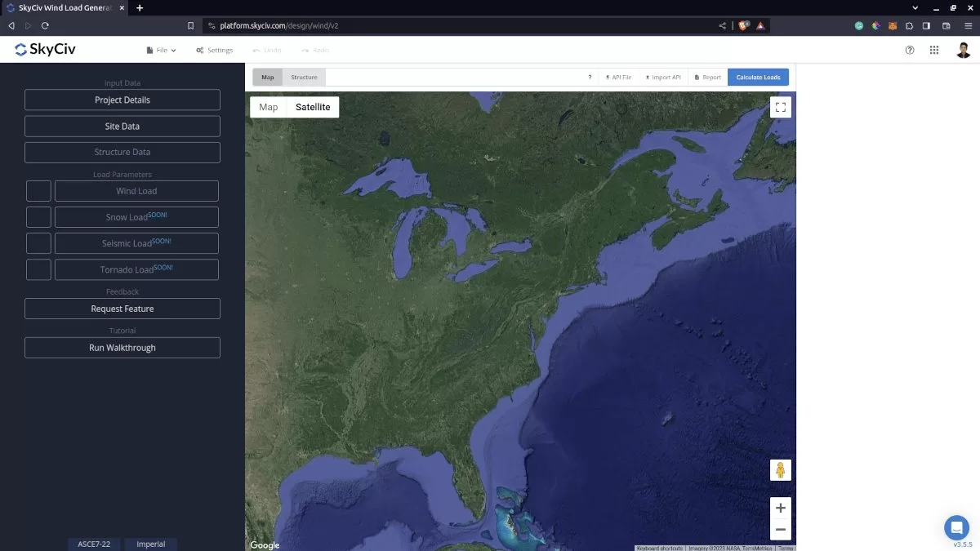980x551 pixels.
Task: Expand the File menu dropdown
Action: point(161,50)
